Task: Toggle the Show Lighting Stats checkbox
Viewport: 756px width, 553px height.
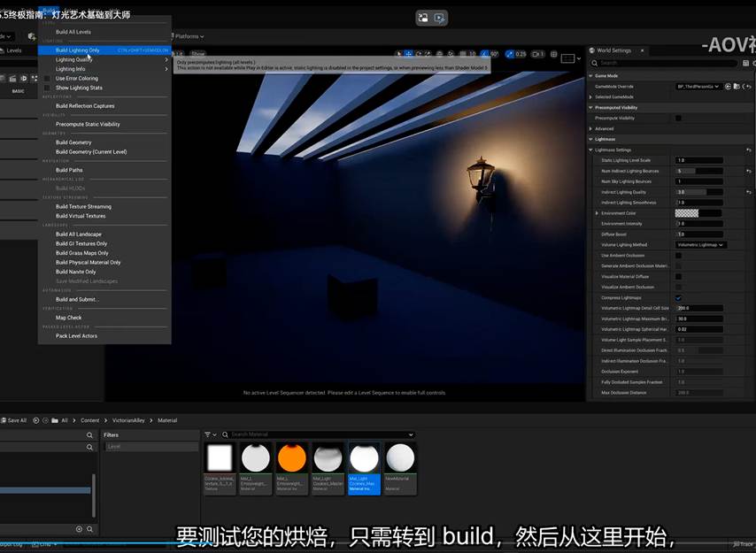Action: (48, 88)
